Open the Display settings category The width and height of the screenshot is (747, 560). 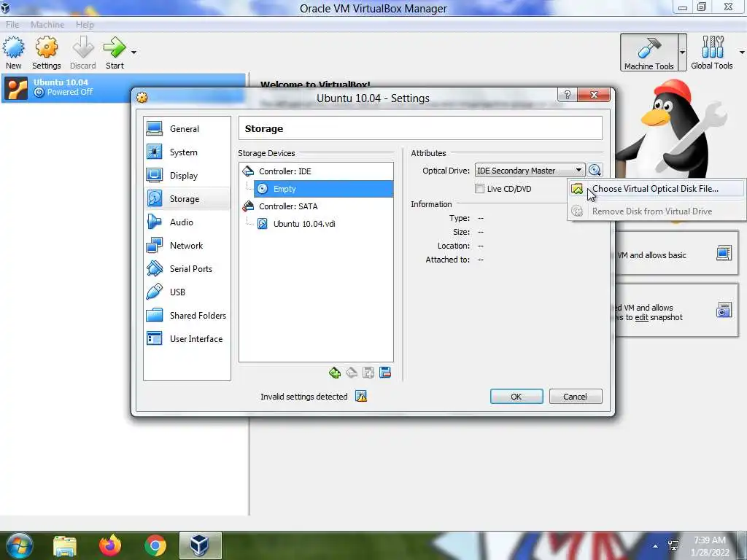tap(186, 175)
